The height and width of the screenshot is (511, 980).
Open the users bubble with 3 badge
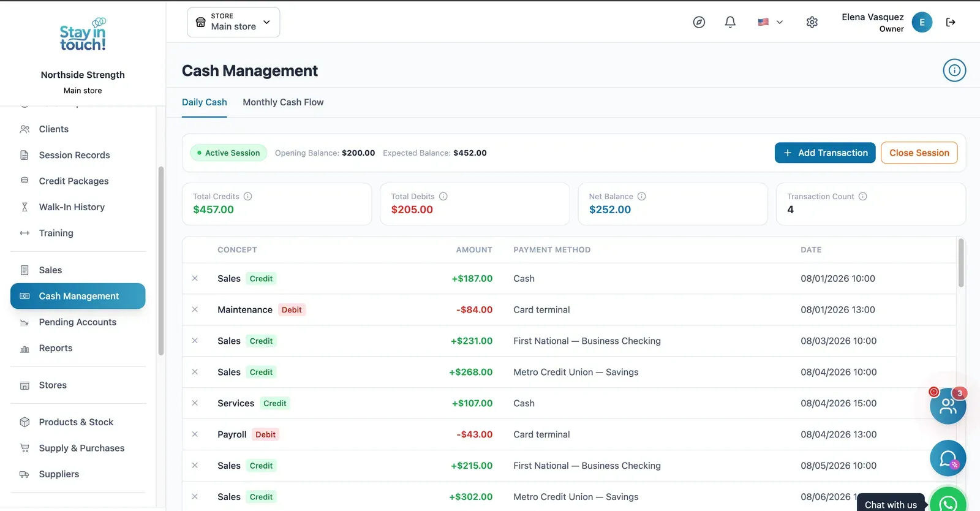(x=948, y=406)
